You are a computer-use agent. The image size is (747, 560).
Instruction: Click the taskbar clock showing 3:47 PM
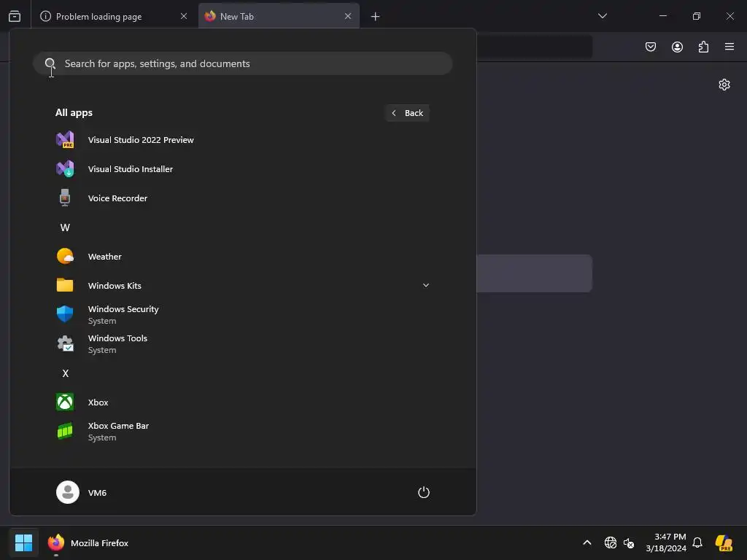pyautogui.click(x=666, y=542)
